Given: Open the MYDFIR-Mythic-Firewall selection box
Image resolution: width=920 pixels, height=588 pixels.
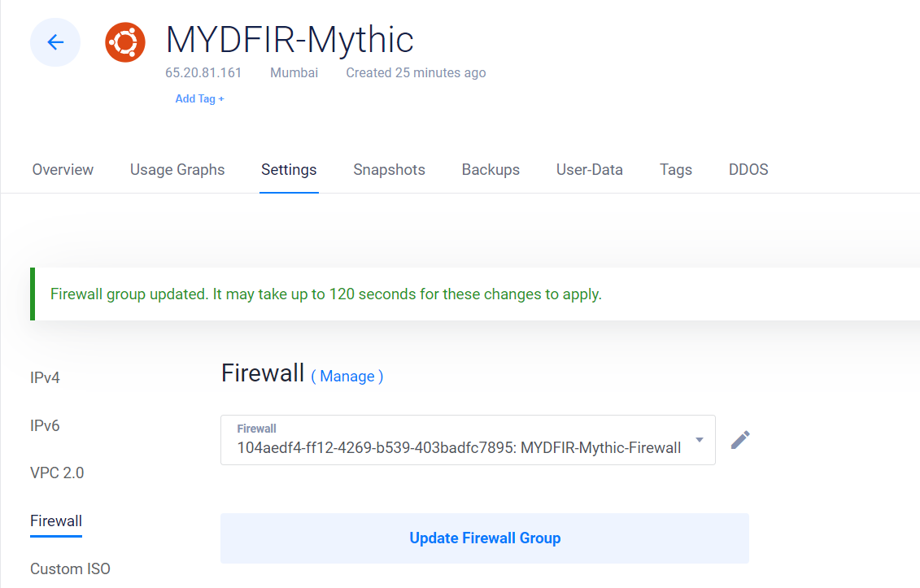Looking at the screenshot, I should 468,440.
